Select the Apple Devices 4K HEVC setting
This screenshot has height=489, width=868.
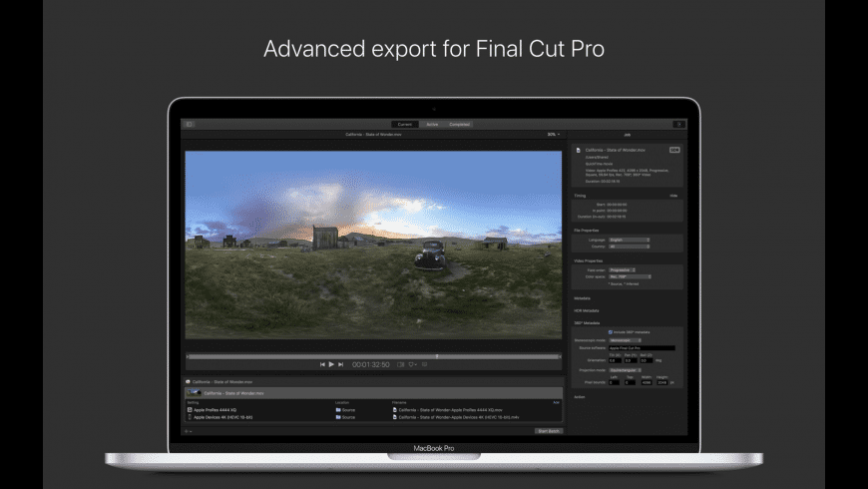223,417
